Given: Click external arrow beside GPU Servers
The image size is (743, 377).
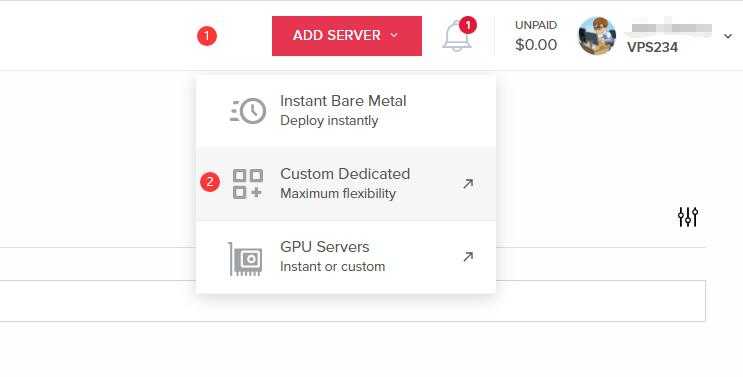Looking at the screenshot, I should coord(468,257).
